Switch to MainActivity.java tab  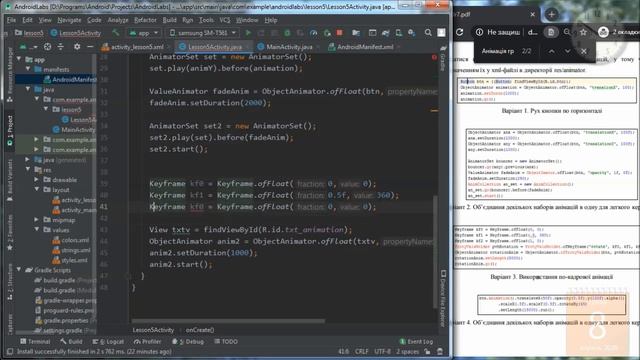pyautogui.click(x=286, y=47)
